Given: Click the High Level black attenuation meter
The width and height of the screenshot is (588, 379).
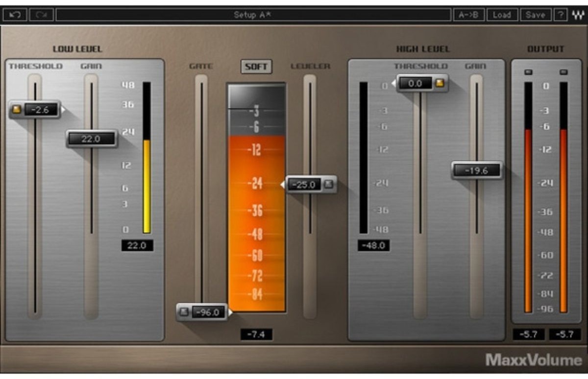Looking at the screenshot, I should coord(363,158).
